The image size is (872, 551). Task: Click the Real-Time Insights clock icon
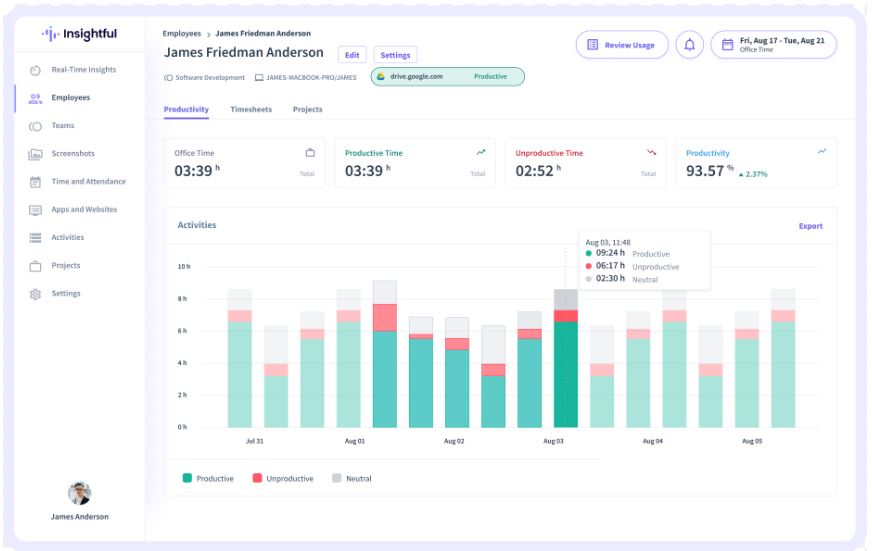point(35,70)
